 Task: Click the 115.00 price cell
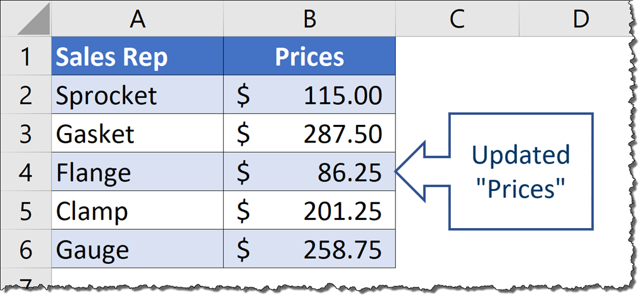tap(309, 95)
